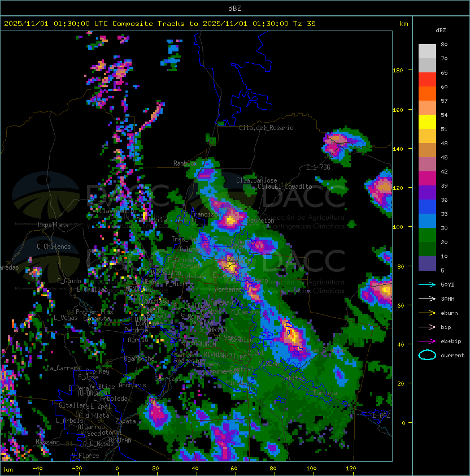470x476 pixels.
Task: Click the 'Ramblon' label near map top center
Action: 185,163
